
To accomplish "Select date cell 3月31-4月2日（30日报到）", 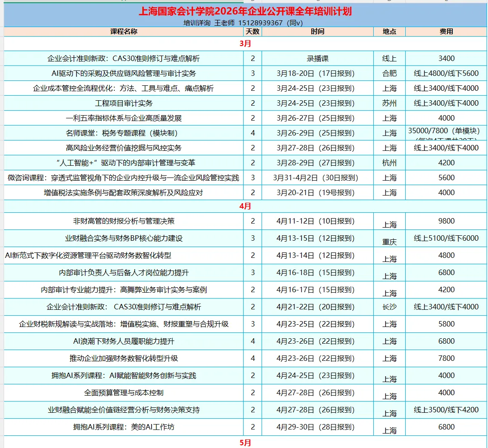I will pos(318,178).
